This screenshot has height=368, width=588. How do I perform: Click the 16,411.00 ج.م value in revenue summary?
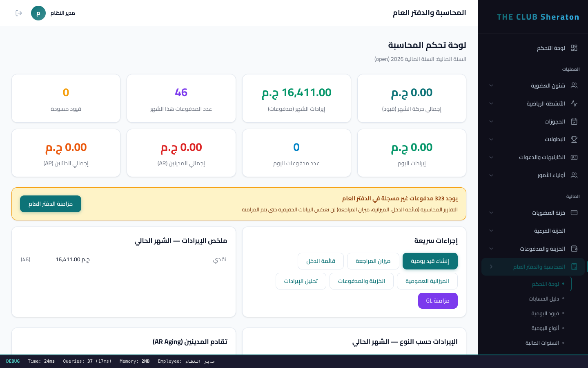coord(73,259)
